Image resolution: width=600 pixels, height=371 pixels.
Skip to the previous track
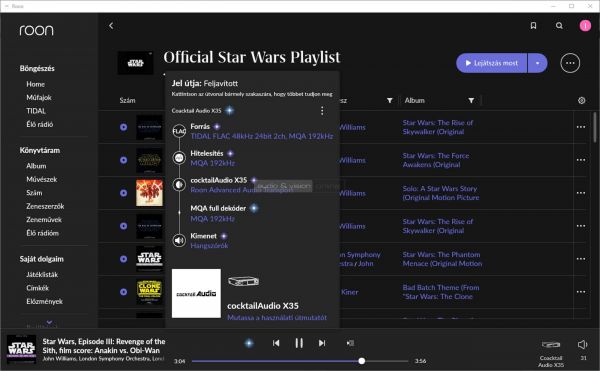click(x=276, y=343)
